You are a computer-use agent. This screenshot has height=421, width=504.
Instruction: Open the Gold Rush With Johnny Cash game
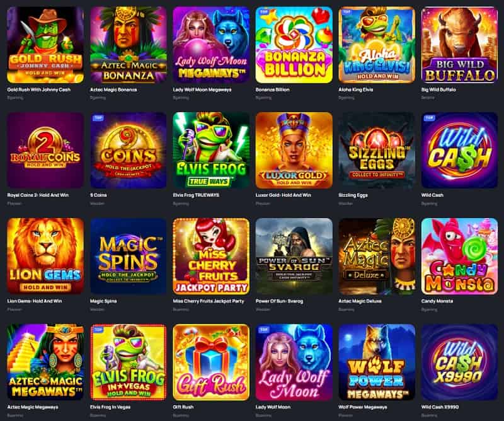tap(45, 45)
